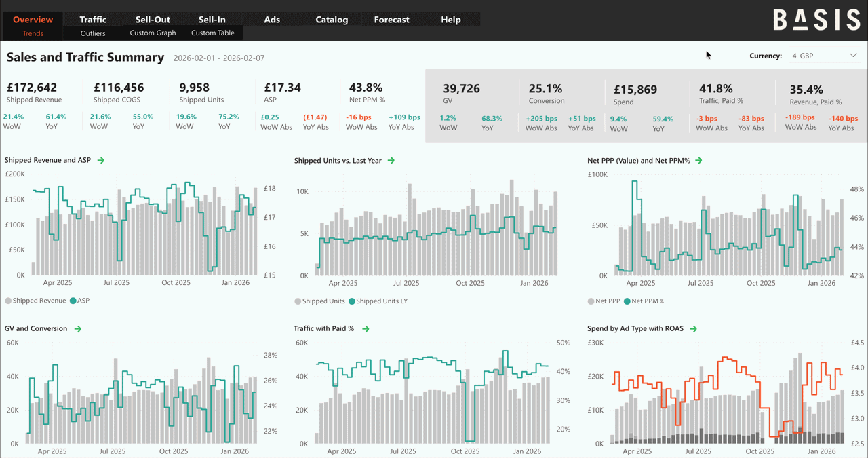The width and height of the screenshot is (868, 458).
Task: Click the drill arrow beside Shipped Revenue and ASP
Action: (102, 161)
